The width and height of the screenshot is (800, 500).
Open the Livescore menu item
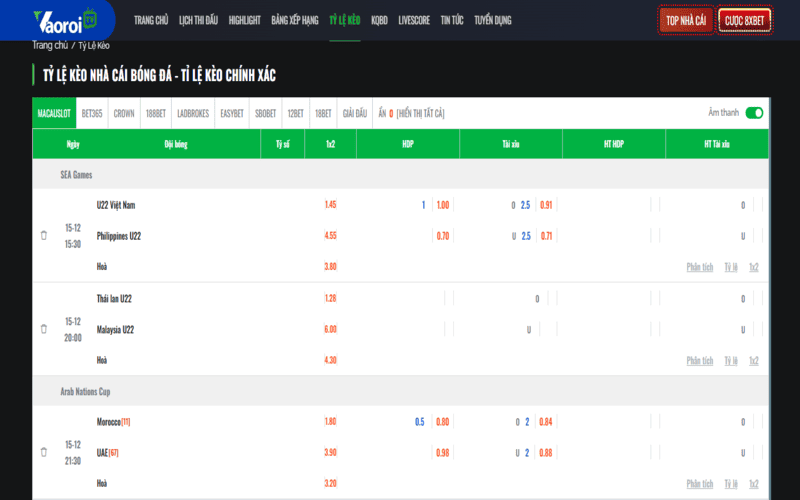click(415, 20)
